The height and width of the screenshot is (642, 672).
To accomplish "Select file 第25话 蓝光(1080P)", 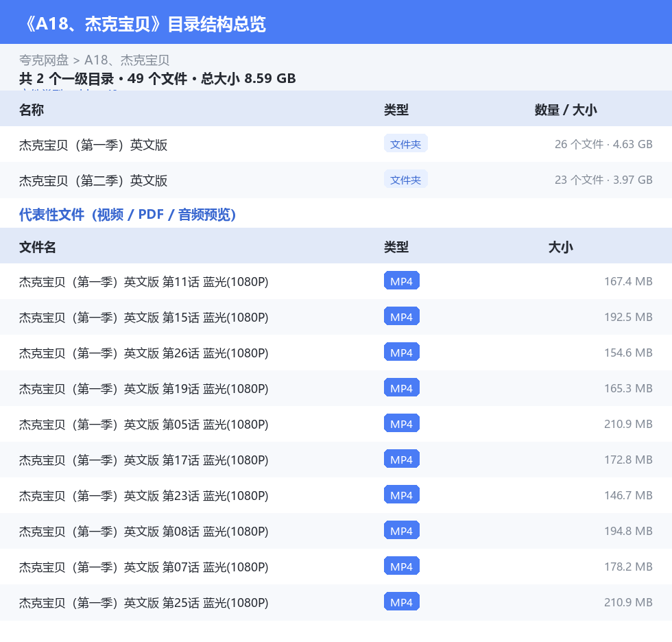I will click(143, 602).
